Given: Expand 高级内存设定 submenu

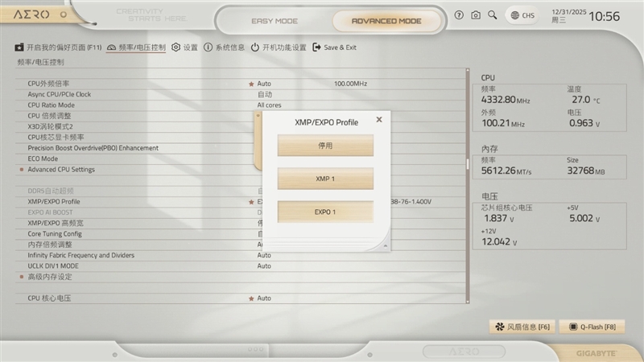Looking at the screenshot, I should tap(50, 277).
